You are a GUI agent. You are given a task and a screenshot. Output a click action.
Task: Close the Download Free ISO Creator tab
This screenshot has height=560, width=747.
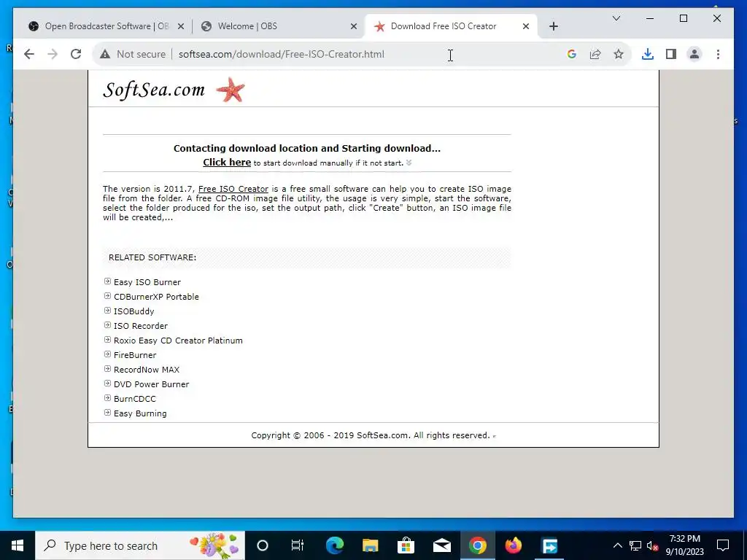[x=526, y=27]
